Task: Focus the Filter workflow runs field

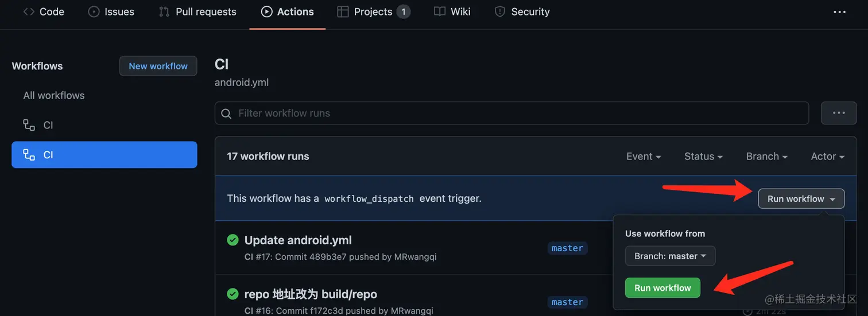Action: click(511, 113)
